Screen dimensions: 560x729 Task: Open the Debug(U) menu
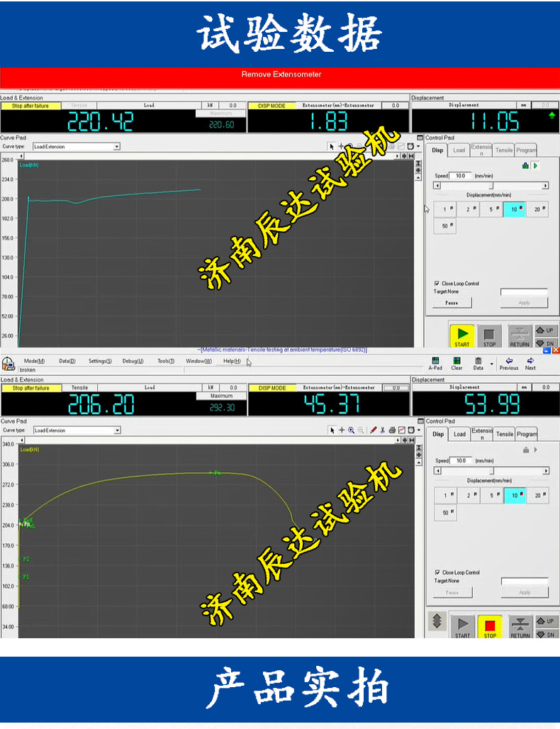pyautogui.click(x=133, y=361)
